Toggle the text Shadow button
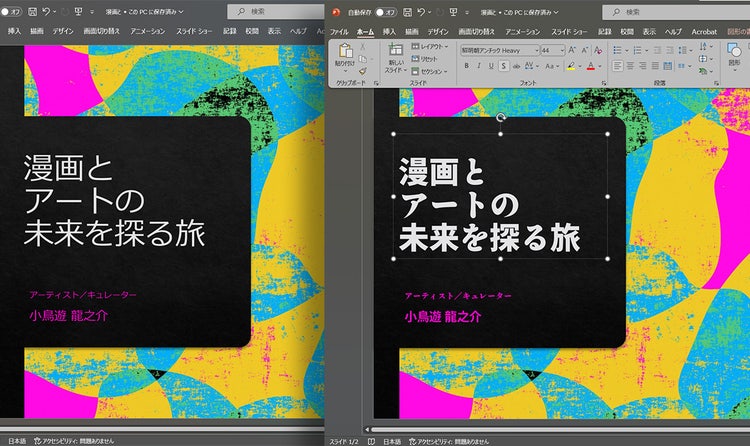750x446 pixels. coord(504,66)
